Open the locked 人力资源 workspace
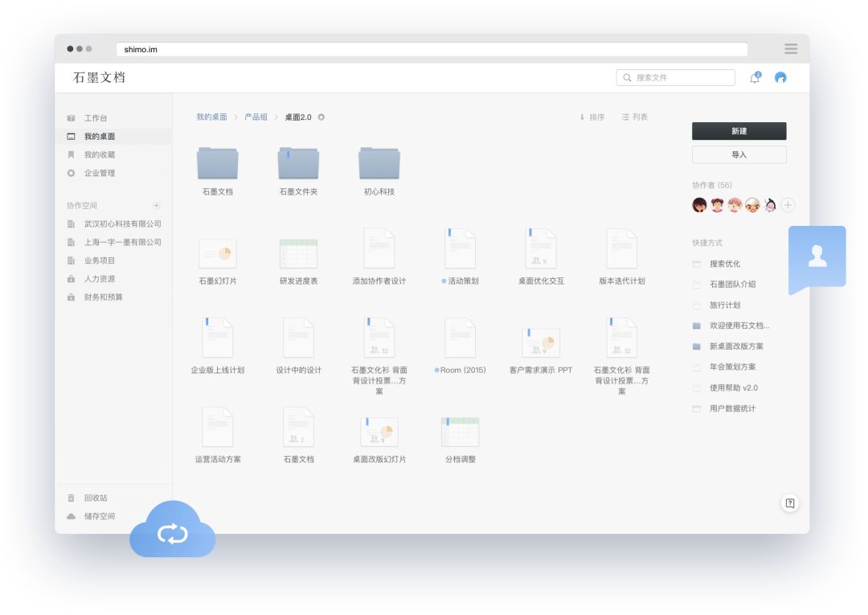This screenshot has height=615, width=868. (99, 278)
